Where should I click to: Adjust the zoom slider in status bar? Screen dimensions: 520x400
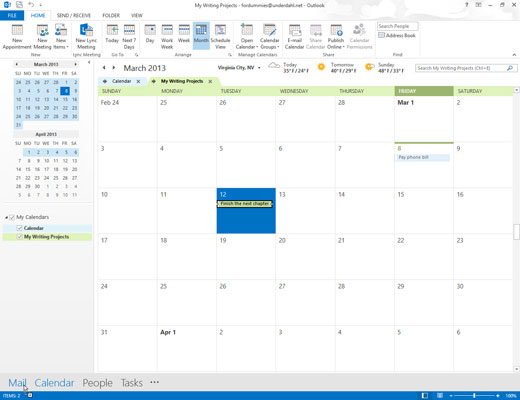click(474, 396)
